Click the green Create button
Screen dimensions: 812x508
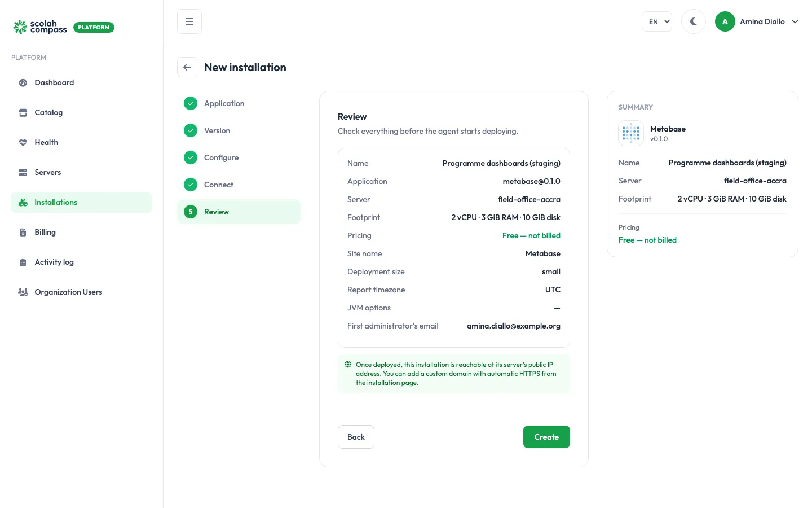546,437
